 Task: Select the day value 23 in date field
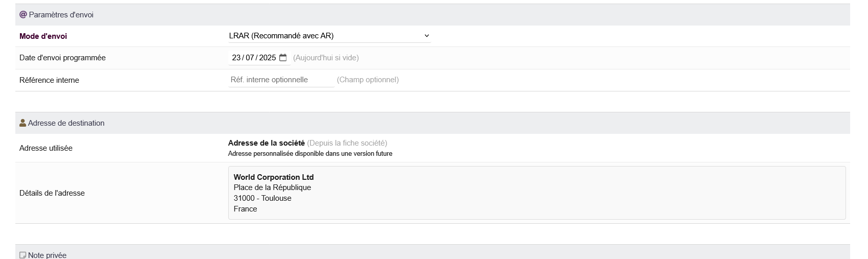[236, 58]
